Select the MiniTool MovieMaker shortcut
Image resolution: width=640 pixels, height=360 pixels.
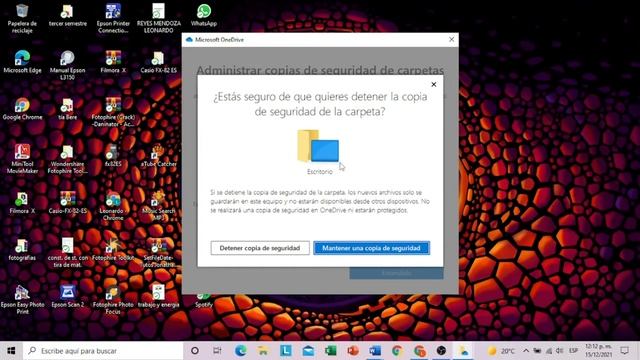coord(22,159)
